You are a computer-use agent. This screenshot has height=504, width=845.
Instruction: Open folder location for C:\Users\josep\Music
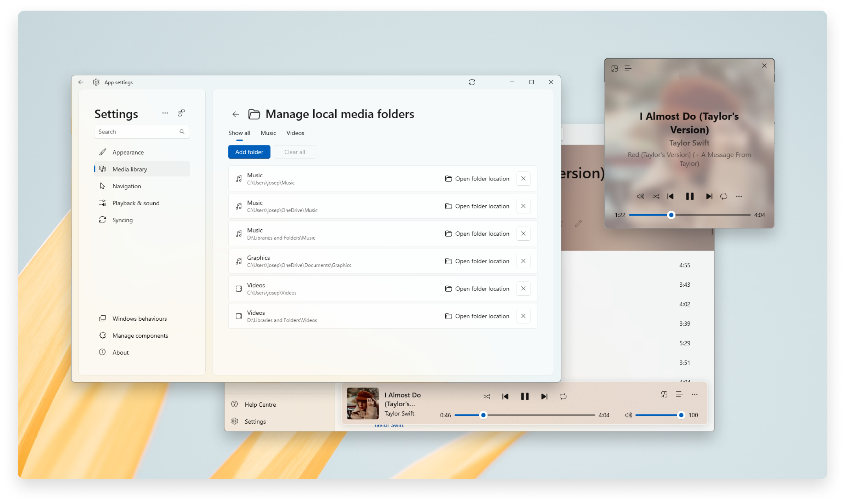pyautogui.click(x=477, y=179)
